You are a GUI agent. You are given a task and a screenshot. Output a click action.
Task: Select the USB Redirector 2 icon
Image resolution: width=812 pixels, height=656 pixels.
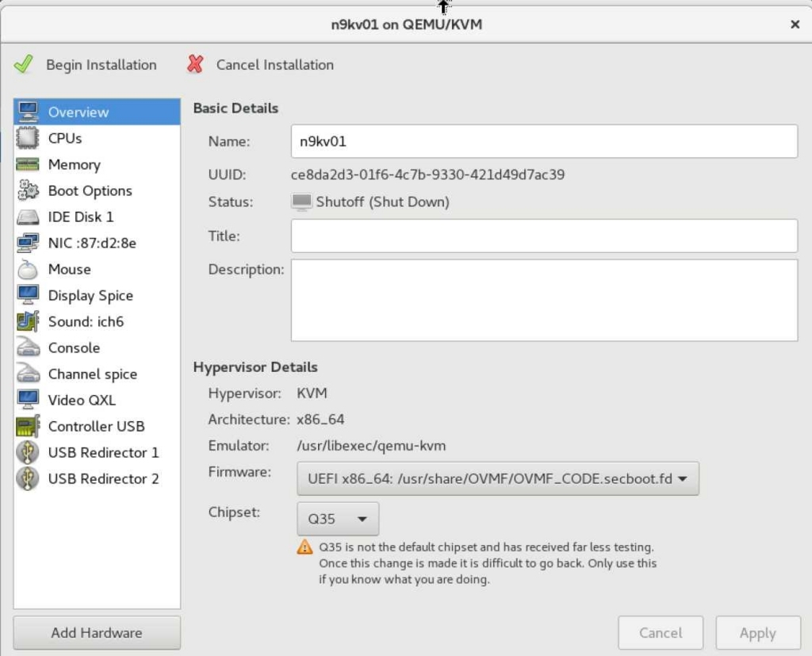28,478
